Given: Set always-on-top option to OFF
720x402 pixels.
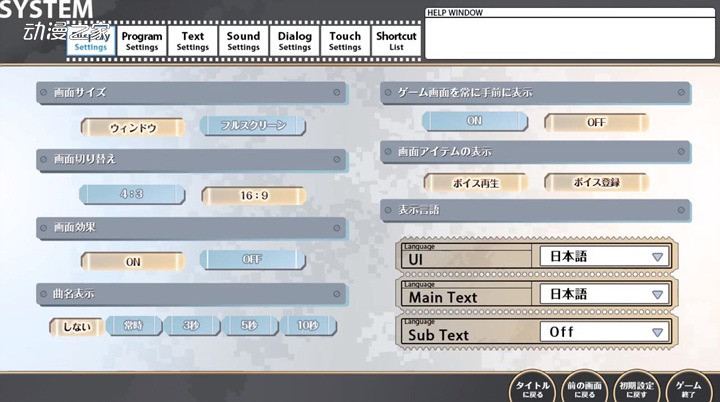Looking at the screenshot, I should tap(596, 123).
